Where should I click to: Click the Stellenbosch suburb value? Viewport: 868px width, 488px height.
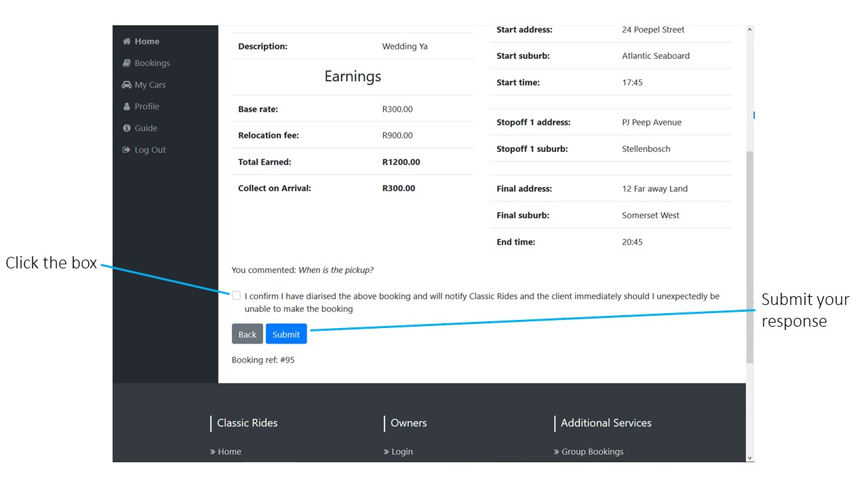click(x=646, y=149)
